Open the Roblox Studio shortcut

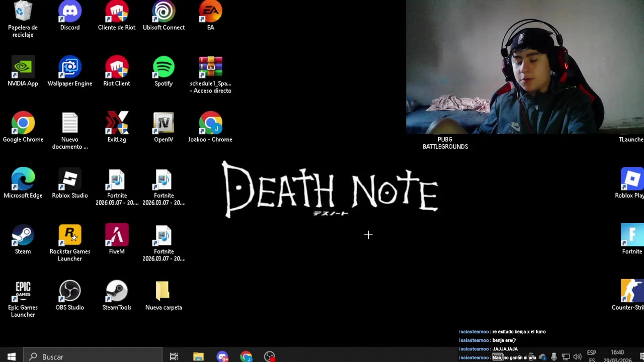click(70, 184)
